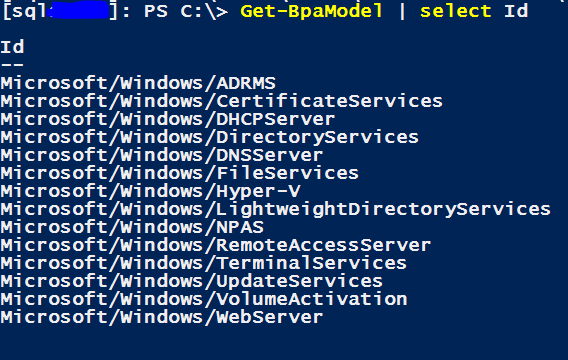Select the Microsoft/Windows/ADRMS line
The width and height of the screenshot is (568, 360).
[x=138, y=83]
